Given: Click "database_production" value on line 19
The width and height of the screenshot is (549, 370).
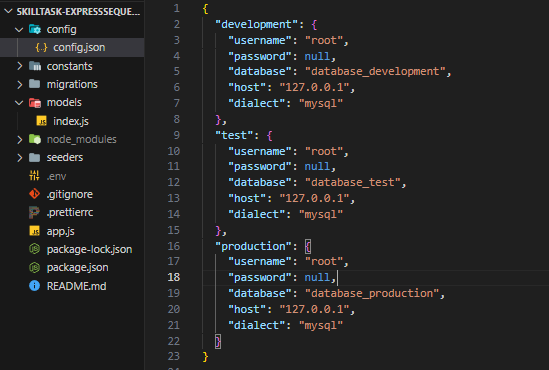Looking at the screenshot, I should 372,293.
